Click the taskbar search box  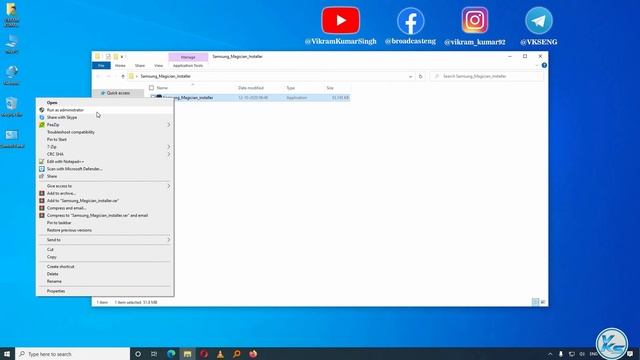(x=73, y=354)
